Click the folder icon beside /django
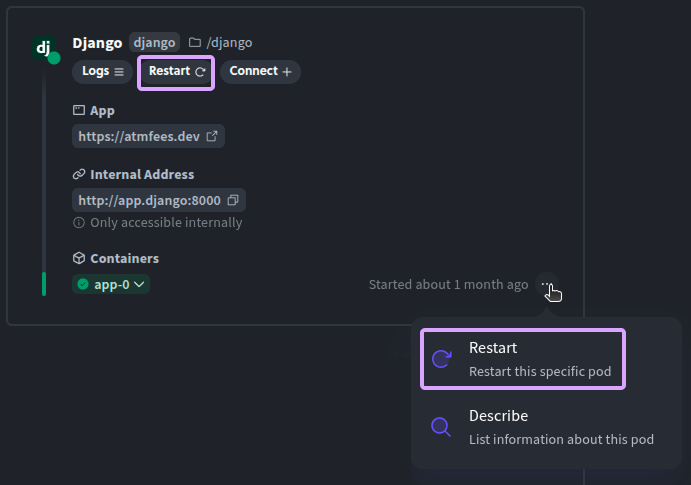Screen dimensions: 691x485 [195, 43]
